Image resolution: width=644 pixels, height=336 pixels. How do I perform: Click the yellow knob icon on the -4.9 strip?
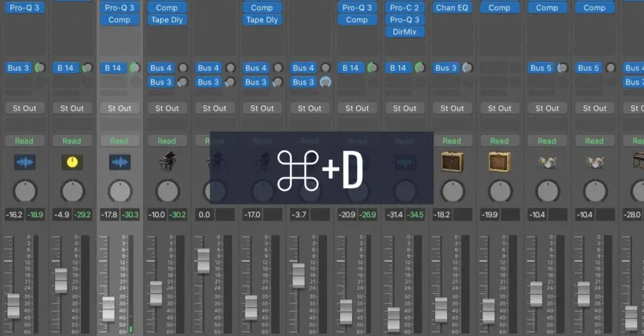click(72, 162)
